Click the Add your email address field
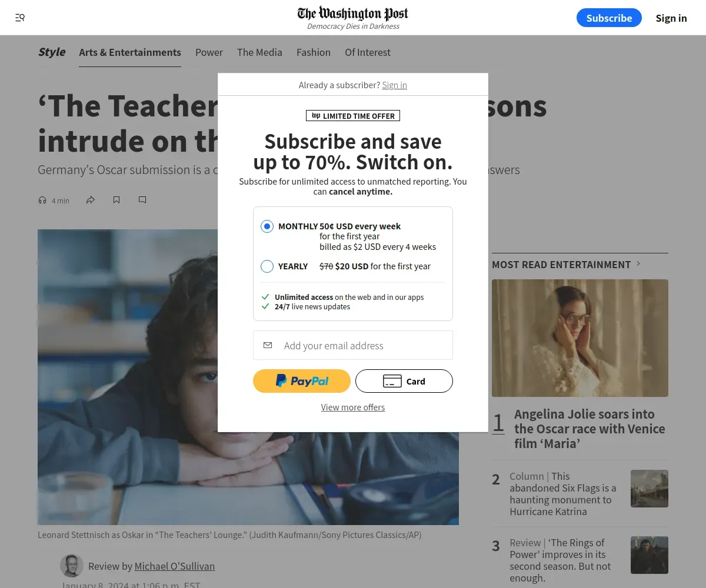The image size is (706, 588). [353, 345]
